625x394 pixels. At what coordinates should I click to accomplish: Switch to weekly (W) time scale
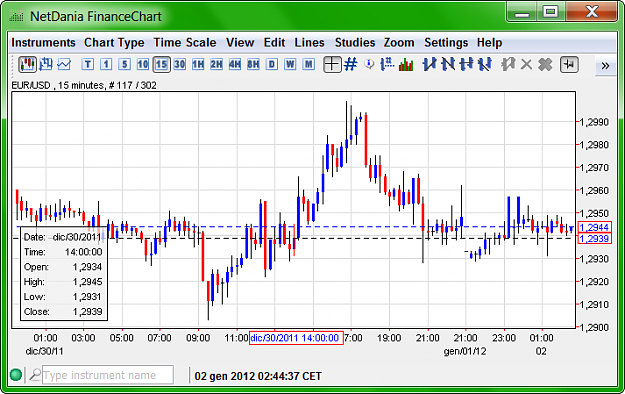(290, 64)
